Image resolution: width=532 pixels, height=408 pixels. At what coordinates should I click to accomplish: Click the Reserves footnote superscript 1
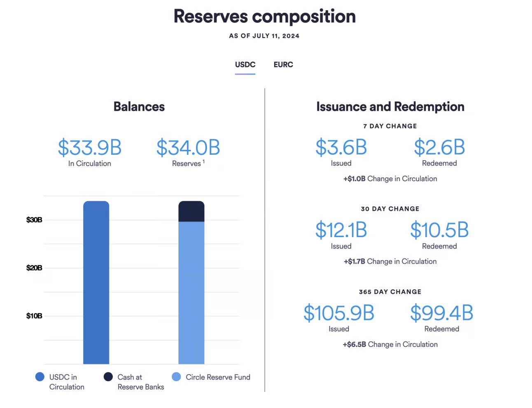(x=203, y=162)
